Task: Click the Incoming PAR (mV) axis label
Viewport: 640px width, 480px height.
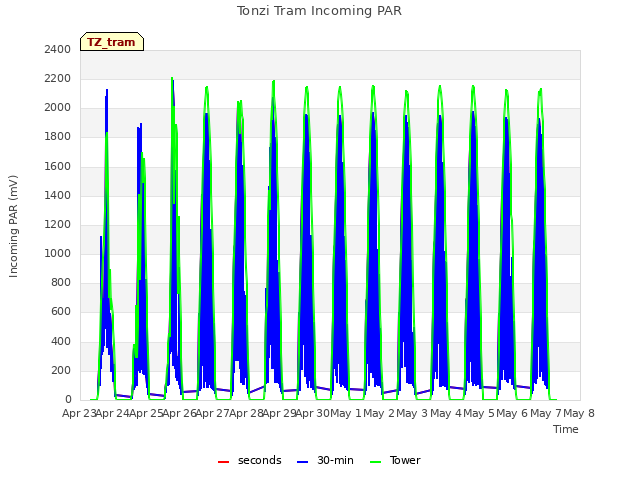Action: pos(13,226)
